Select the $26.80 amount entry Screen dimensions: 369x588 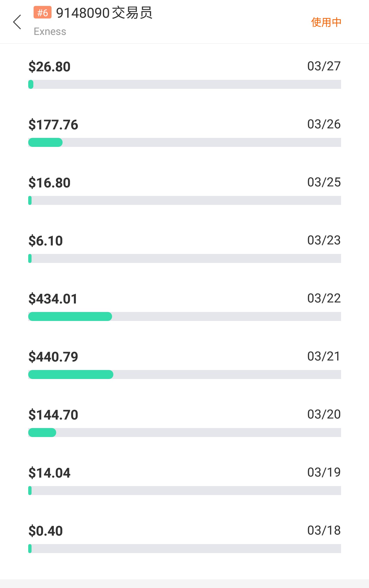pyautogui.click(x=49, y=67)
